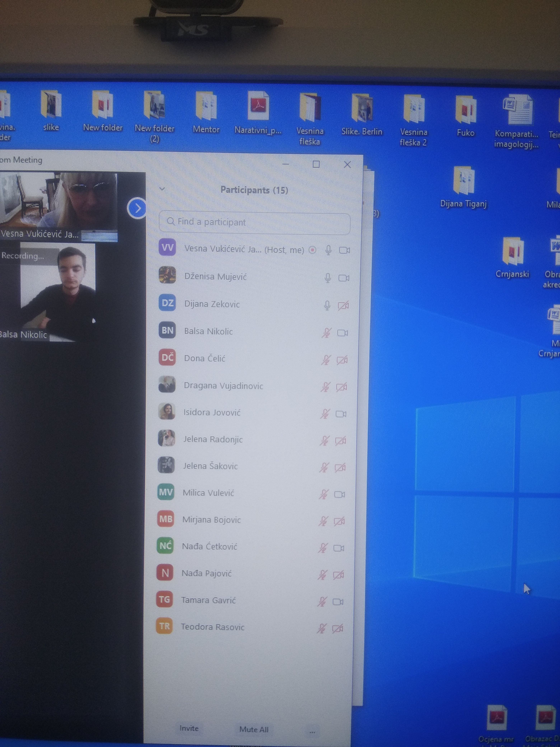Click the BN avatar of Balsa Nikolic
This screenshot has height=747, width=560.
167,330
